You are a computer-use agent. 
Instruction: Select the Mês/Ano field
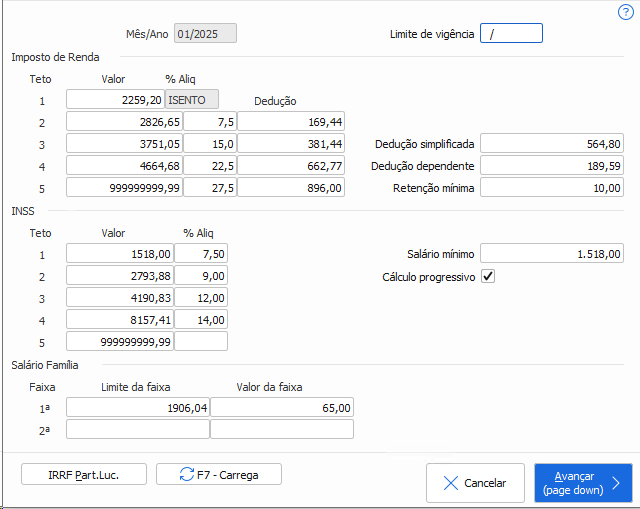tap(205, 34)
